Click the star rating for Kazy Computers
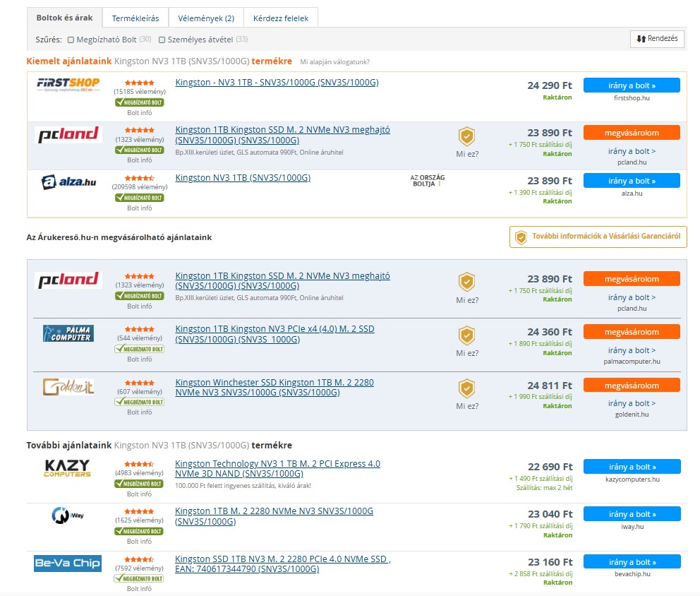This screenshot has width=700, height=596. pyautogui.click(x=139, y=464)
